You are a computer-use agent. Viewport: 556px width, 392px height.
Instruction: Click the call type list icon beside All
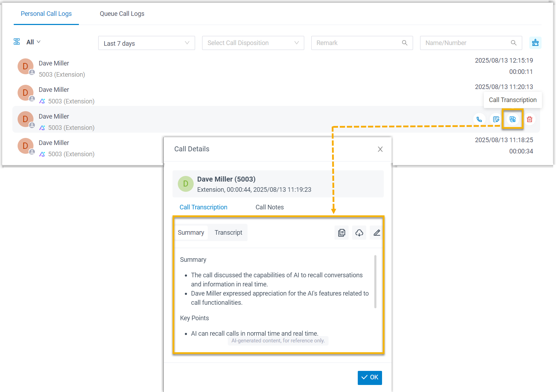pyautogui.click(x=17, y=42)
